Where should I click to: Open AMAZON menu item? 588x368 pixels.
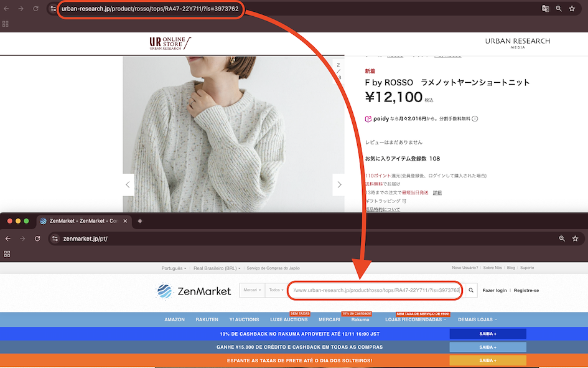coord(174,319)
